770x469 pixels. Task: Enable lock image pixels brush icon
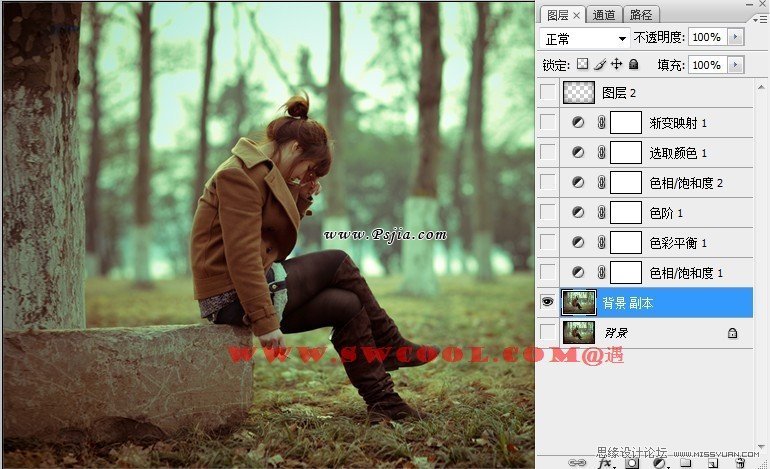tap(600, 64)
